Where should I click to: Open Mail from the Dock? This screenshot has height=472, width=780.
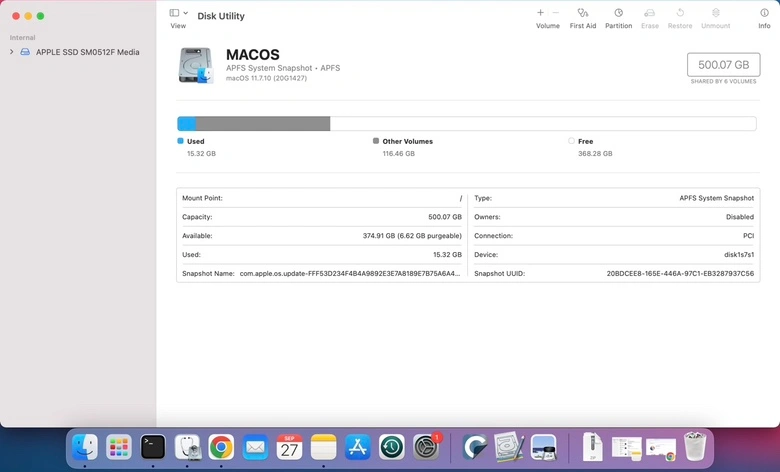tap(255, 447)
